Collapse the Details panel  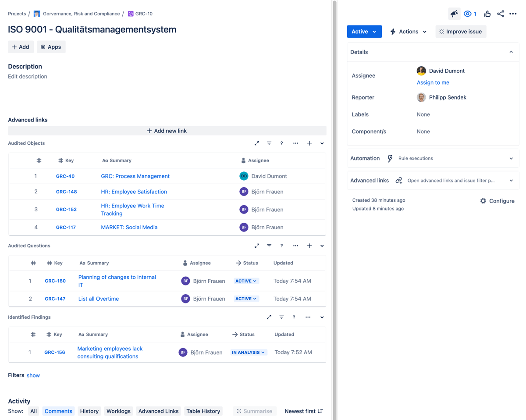[511, 52]
